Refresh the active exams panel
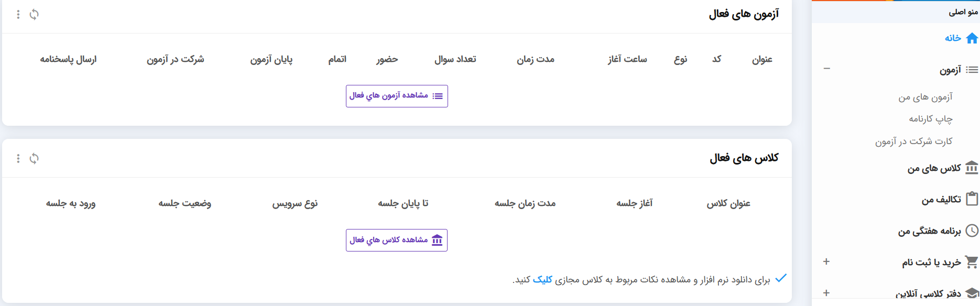Viewport: 980px width, 306px height. pos(34,15)
